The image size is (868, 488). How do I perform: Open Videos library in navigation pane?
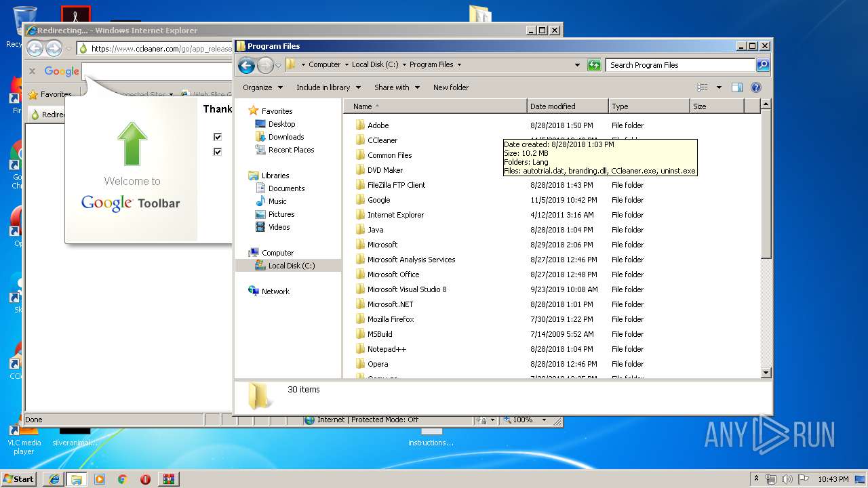point(279,227)
